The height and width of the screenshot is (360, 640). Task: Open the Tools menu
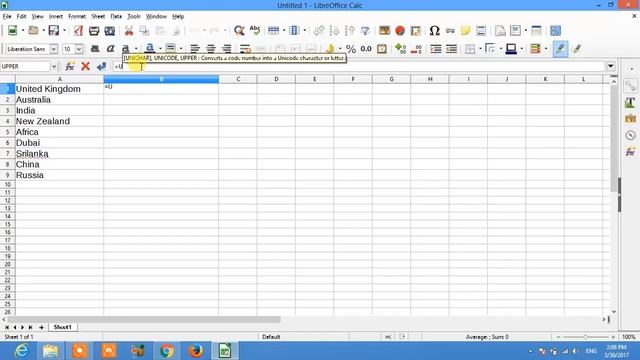pyautogui.click(x=134, y=16)
